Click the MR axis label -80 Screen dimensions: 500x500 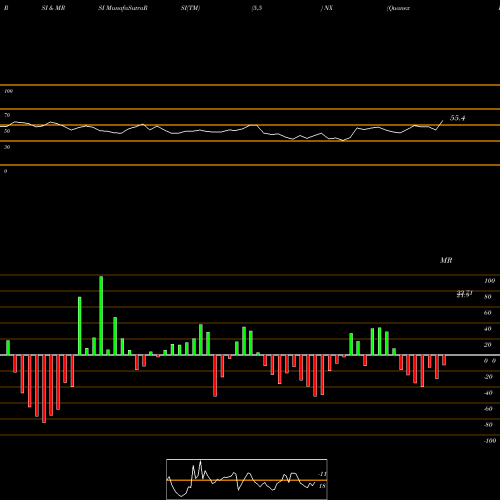[488, 425]
